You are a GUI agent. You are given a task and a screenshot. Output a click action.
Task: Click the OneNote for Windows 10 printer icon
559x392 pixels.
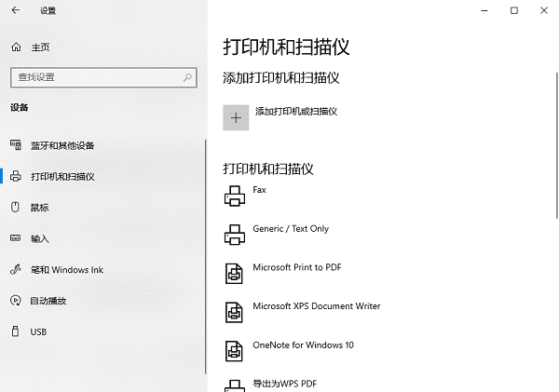tap(234, 351)
